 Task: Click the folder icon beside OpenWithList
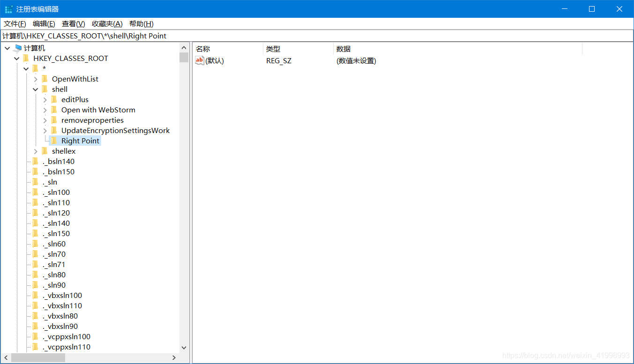pyautogui.click(x=45, y=79)
